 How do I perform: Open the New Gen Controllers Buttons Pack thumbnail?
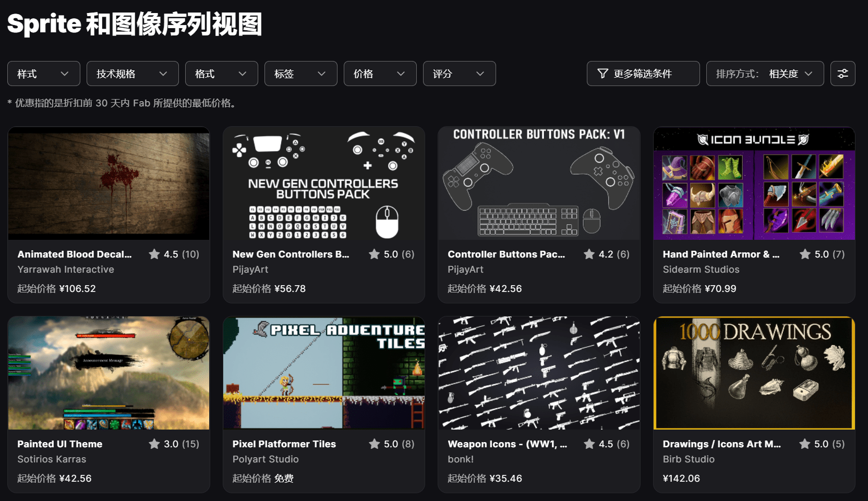323,184
